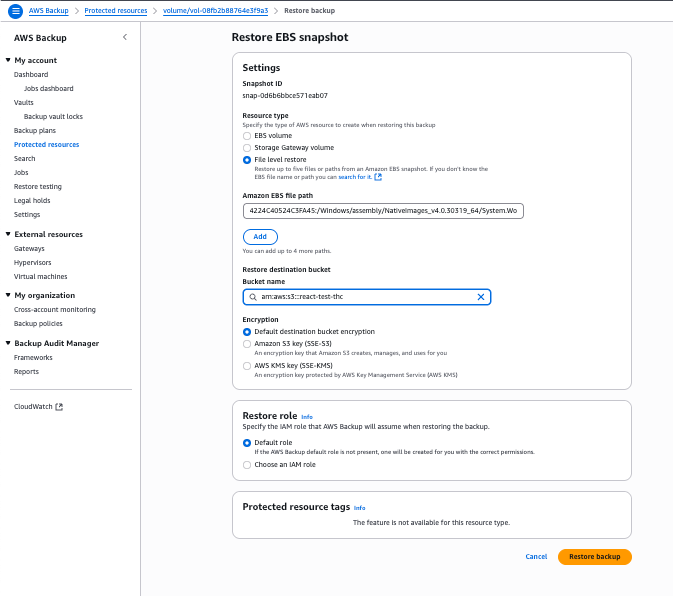Open external link icon after 'search for it'

click(378, 177)
